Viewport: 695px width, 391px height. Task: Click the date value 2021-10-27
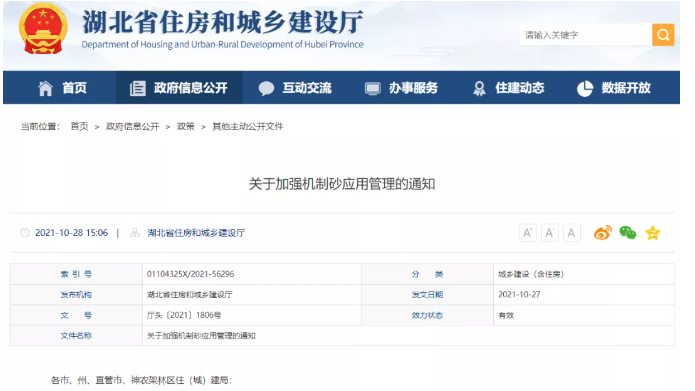[519, 294]
